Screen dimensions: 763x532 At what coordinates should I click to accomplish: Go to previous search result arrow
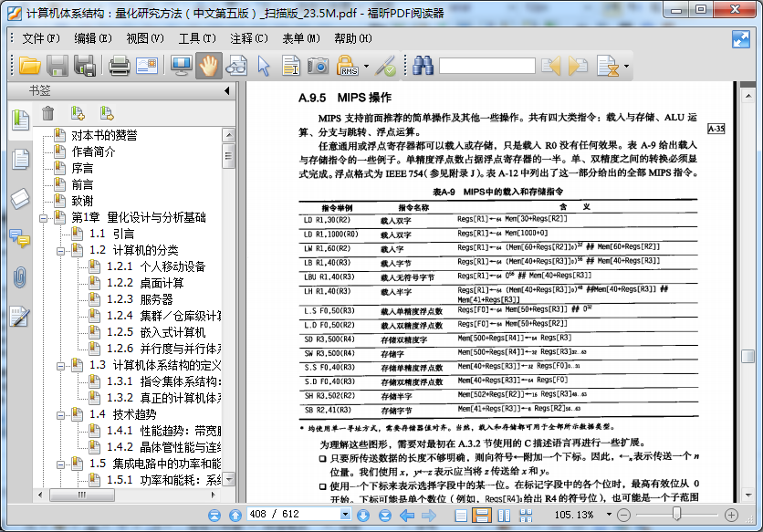click(x=551, y=65)
